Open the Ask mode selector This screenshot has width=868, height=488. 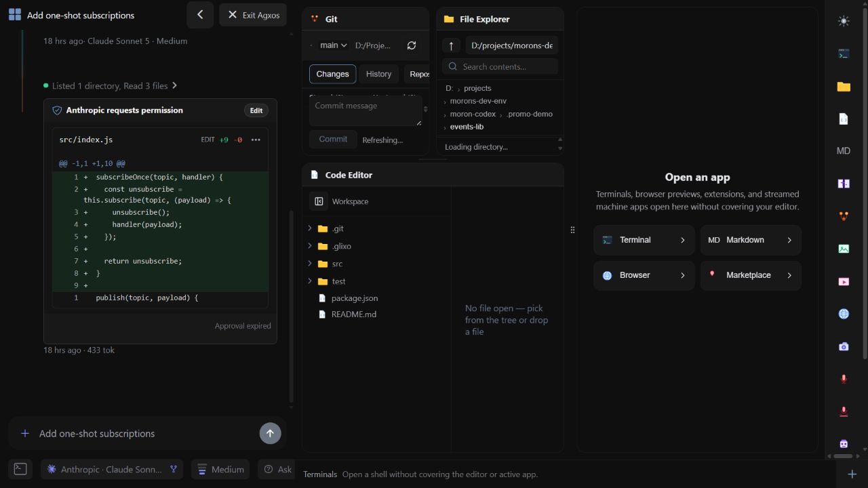tap(278, 469)
